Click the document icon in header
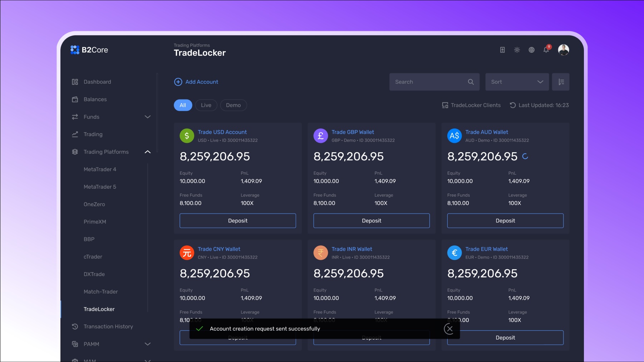Screen dimensions: 644x362 click(502, 50)
